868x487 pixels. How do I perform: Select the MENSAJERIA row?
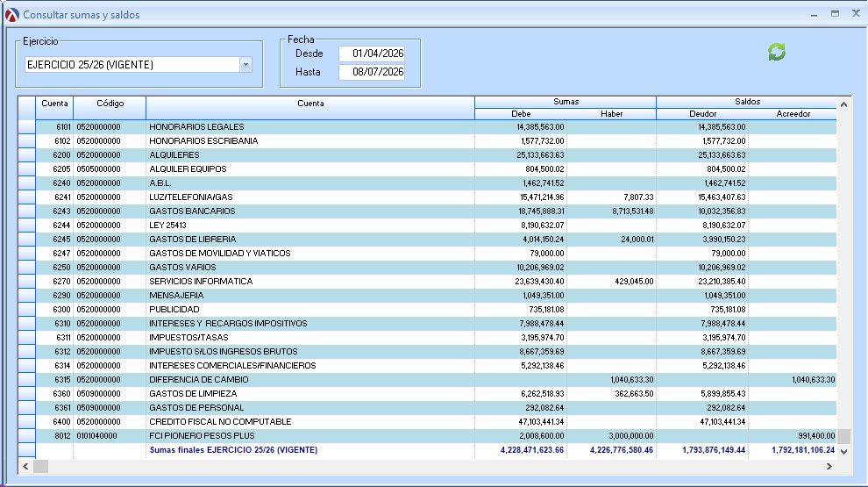[427, 296]
